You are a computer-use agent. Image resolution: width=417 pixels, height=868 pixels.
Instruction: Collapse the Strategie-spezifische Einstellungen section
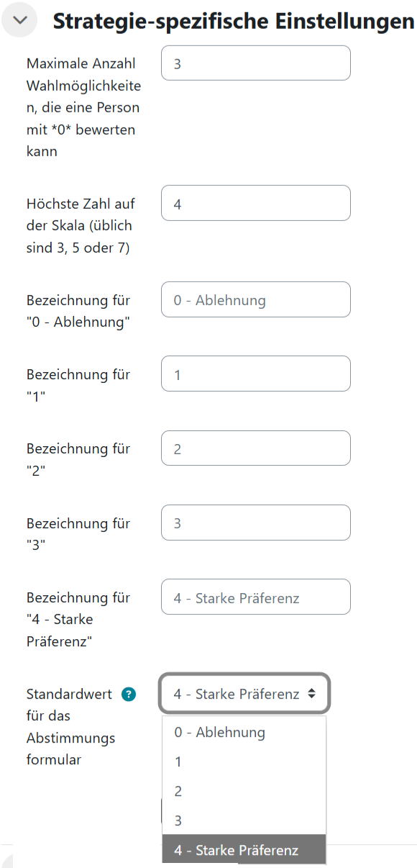pyautogui.click(x=19, y=19)
